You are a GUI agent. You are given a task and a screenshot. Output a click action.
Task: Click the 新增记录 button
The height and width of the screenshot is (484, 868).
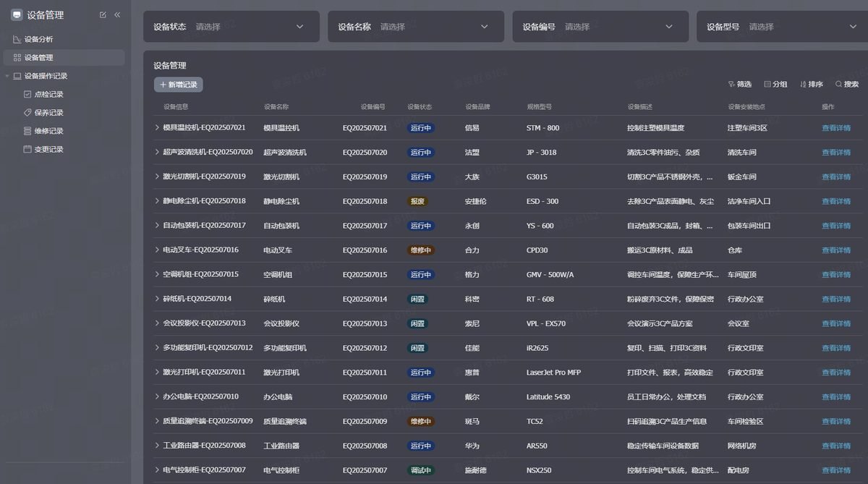pyautogui.click(x=178, y=85)
